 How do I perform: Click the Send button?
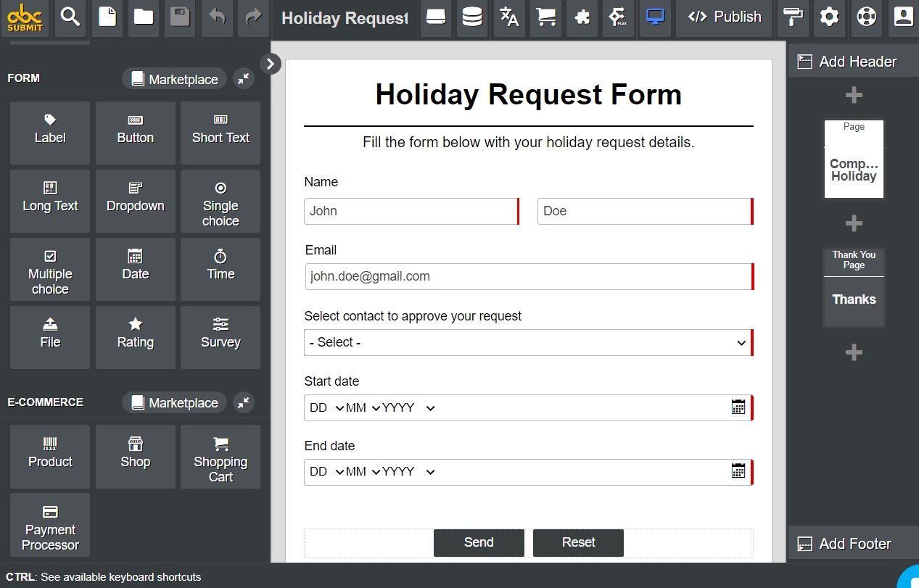pyautogui.click(x=479, y=542)
